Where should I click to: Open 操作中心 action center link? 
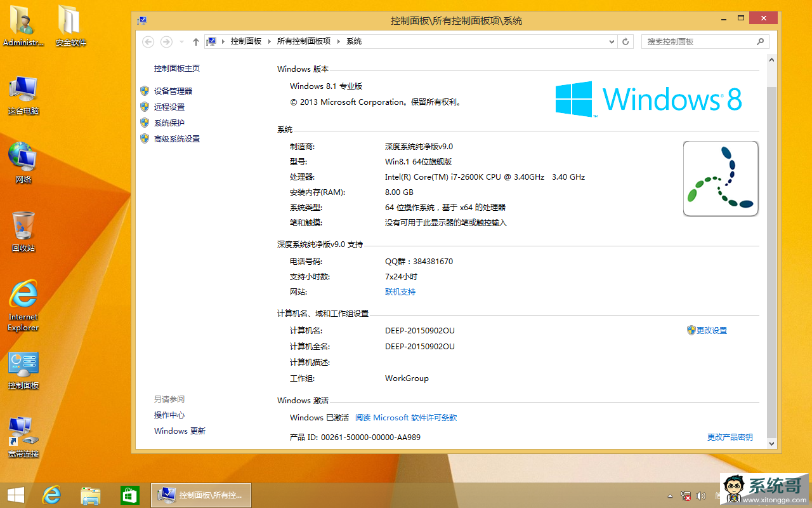click(x=169, y=415)
